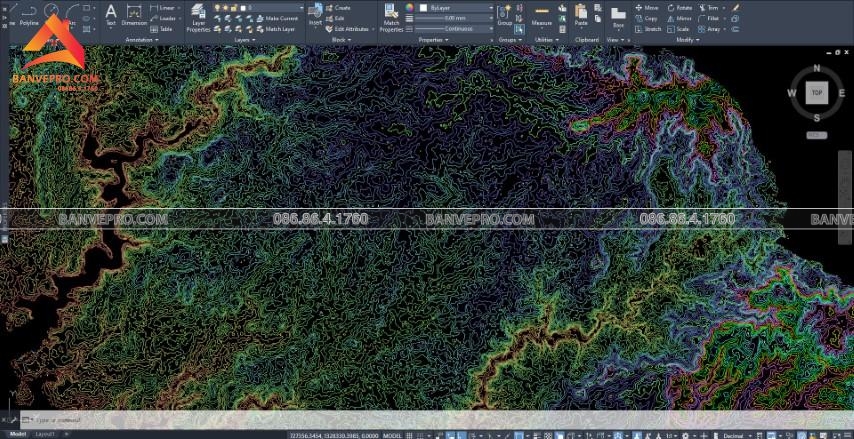This screenshot has width=854, height=439.
Task: Select the Stretch tool
Action: point(648,29)
